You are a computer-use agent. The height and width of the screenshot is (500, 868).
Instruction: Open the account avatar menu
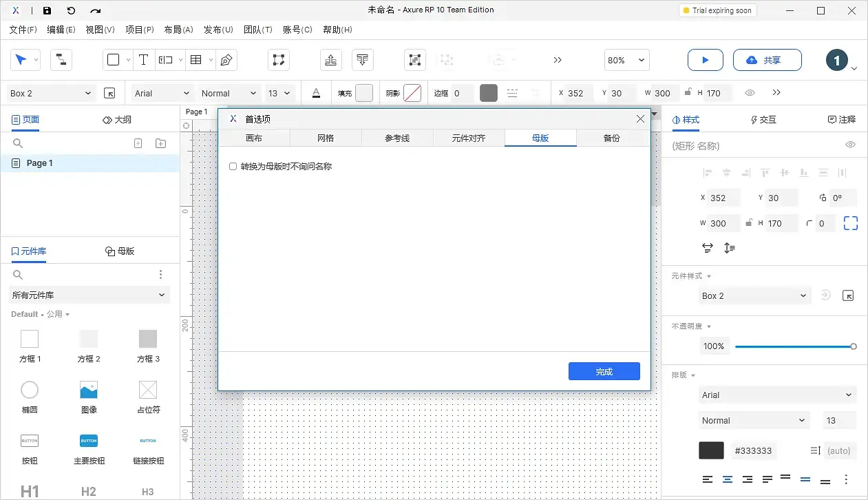pos(837,61)
